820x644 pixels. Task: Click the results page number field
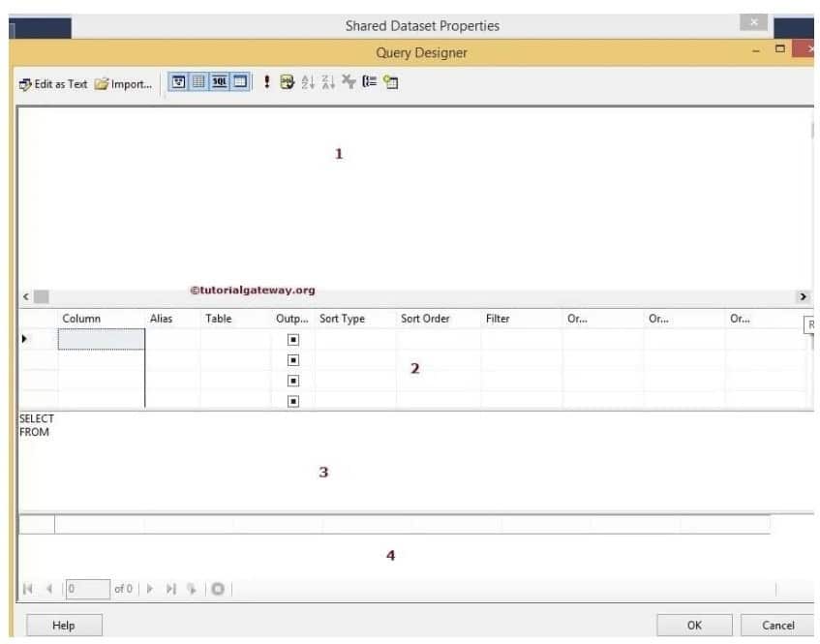tap(85, 588)
